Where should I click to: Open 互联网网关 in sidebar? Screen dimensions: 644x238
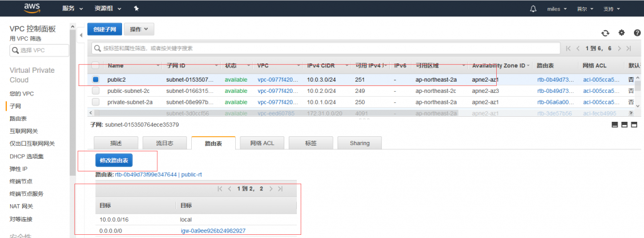[24, 131]
